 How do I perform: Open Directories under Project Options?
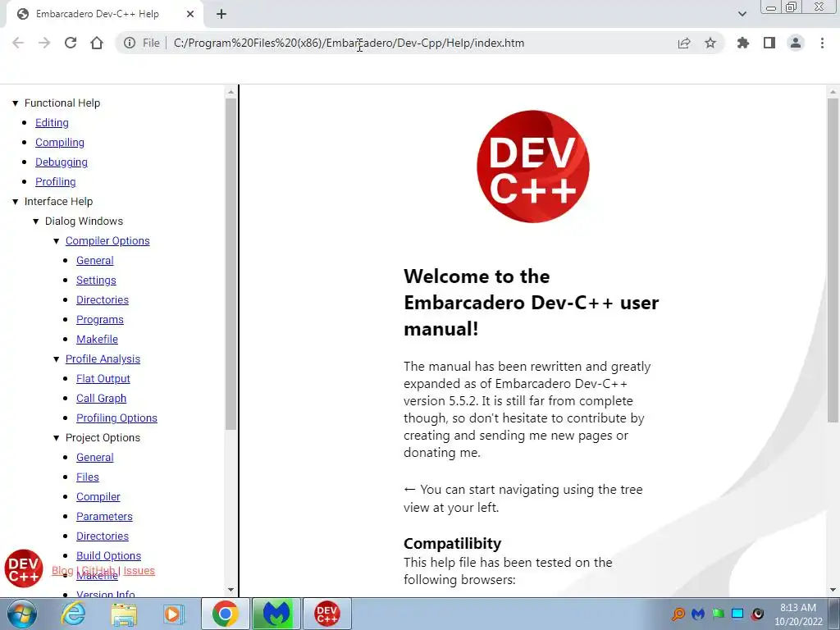coord(103,536)
